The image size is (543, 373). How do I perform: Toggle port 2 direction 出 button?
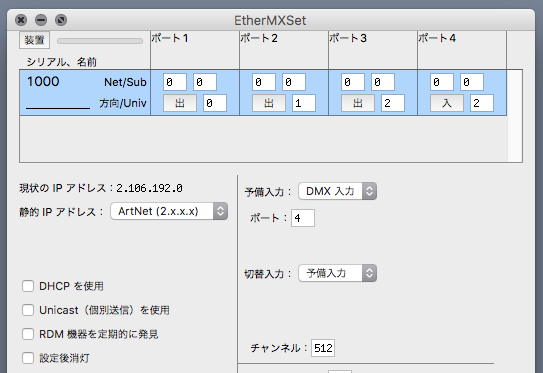pyautogui.click(x=269, y=103)
